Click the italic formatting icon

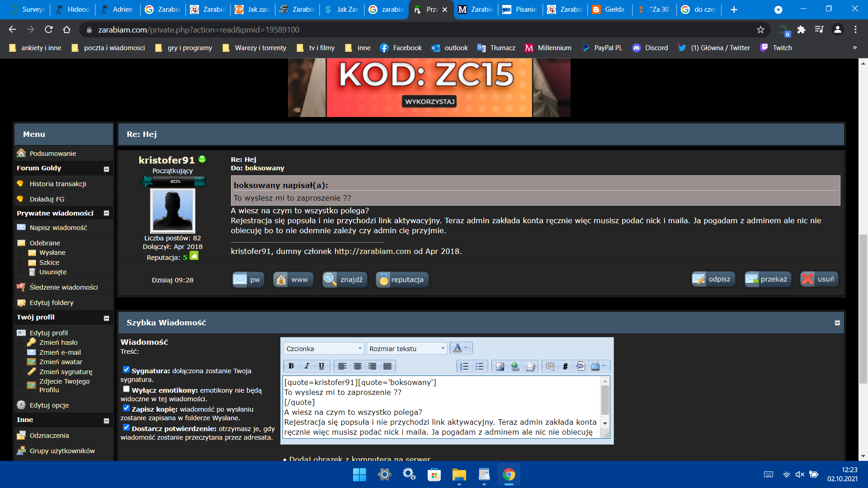pyautogui.click(x=307, y=366)
